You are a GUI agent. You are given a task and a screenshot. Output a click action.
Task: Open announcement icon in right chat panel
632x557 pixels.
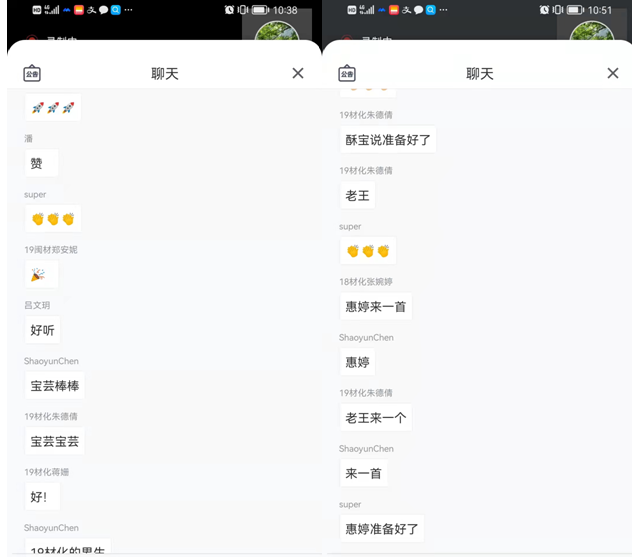(x=347, y=73)
